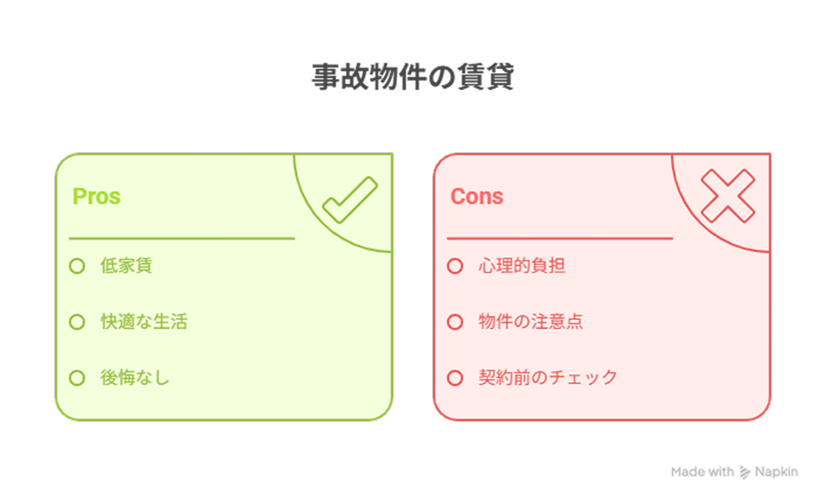Click the green divider line under Pros
The width and height of the screenshot is (826, 504).
(182, 238)
